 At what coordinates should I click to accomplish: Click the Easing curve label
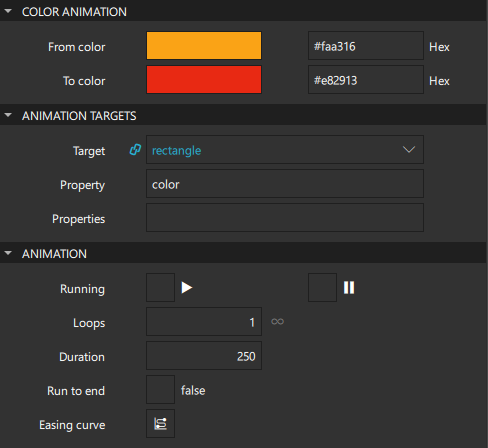click(x=72, y=425)
